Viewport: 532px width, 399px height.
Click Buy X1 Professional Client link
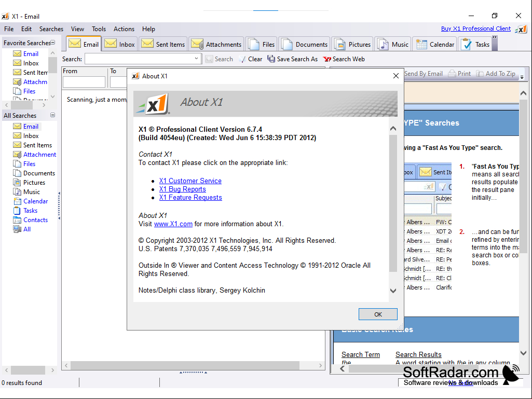[475, 29]
